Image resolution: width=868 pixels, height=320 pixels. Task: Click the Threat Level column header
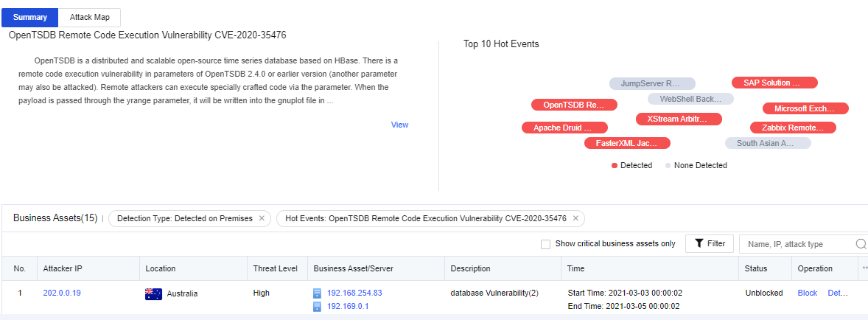[x=276, y=268]
